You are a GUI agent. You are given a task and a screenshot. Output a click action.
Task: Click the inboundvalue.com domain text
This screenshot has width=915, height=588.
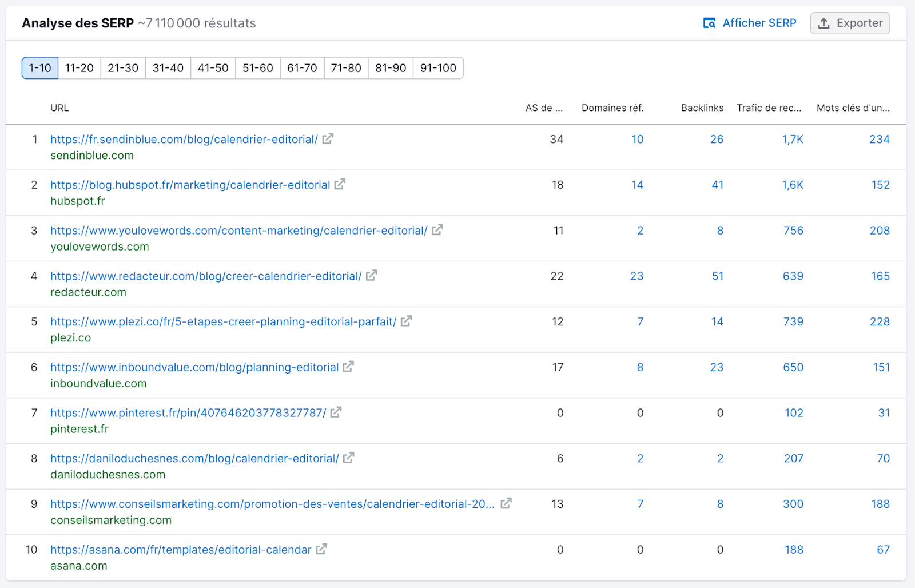tap(98, 383)
